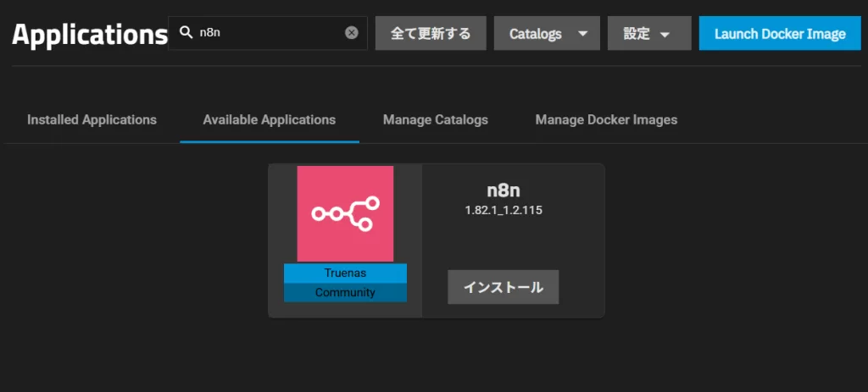Image resolution: width=868 pixels, height=392 pixels.
Task: Clear the n8n search text
Action: pyautogui.click(x=352, y=33)
